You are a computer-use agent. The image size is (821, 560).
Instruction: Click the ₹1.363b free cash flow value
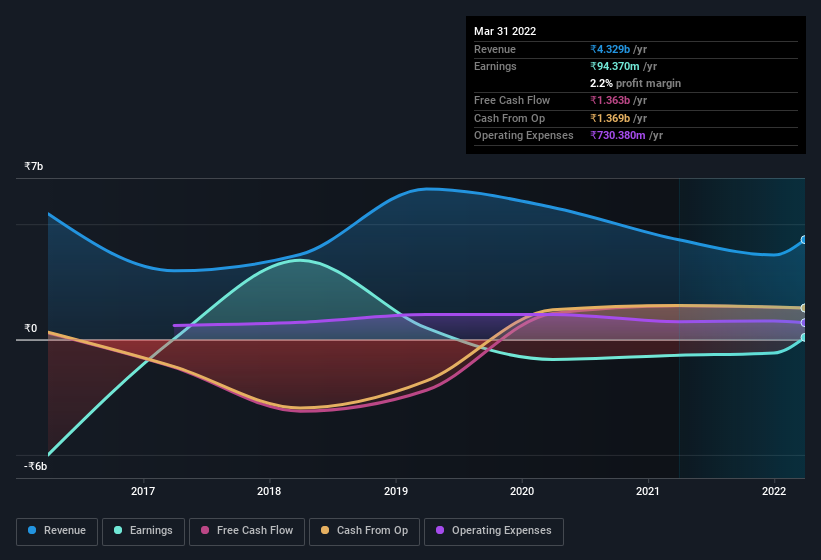[x=610, y=100]
